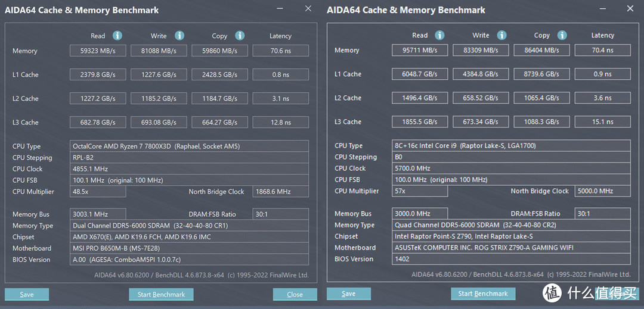
Task: Click right window L1 cache write 4384.8 GB/s
Action: click(481, 74)
